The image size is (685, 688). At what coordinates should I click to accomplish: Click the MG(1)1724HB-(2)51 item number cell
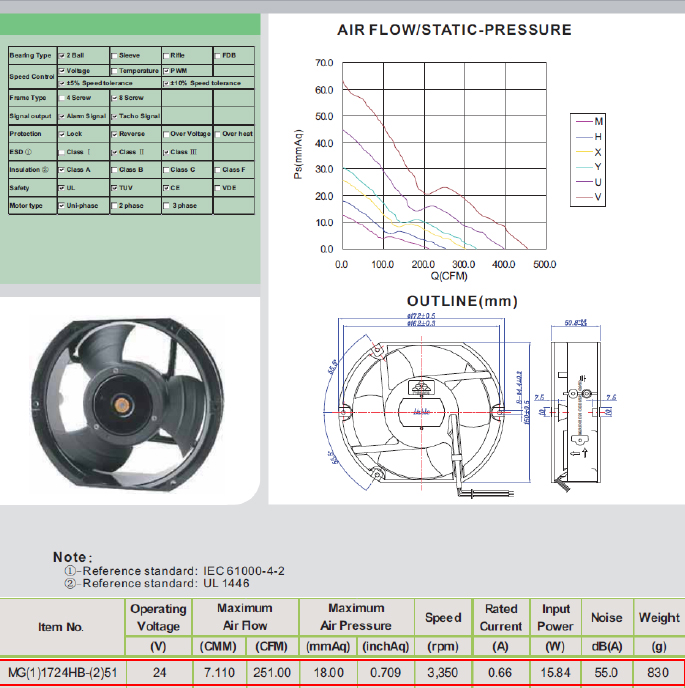pyautogui.click(x=61, y=673)
